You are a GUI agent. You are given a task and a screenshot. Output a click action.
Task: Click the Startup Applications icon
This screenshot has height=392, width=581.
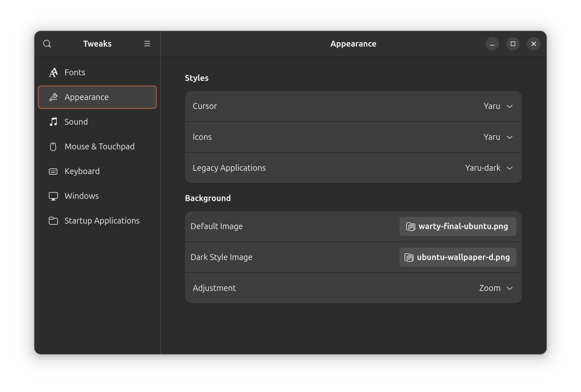point(53,220)
